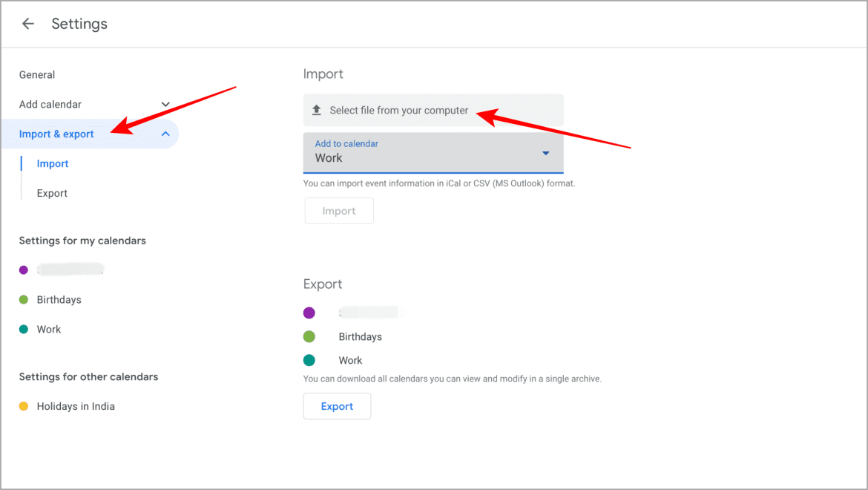Click Select file from your computer

[399, 111]
